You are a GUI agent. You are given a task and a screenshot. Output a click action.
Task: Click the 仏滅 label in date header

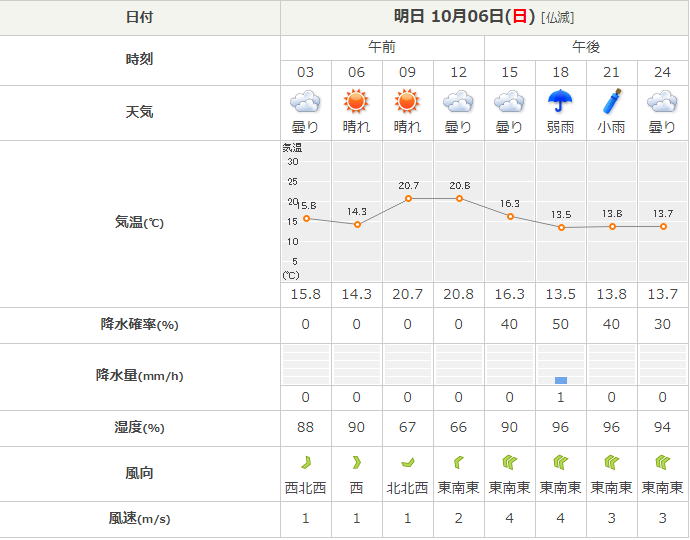click(558, 18)
